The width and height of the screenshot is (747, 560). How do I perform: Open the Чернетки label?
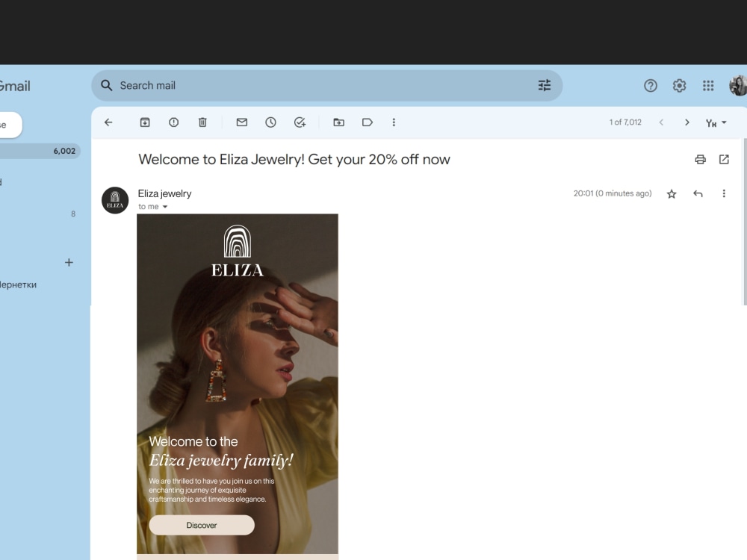[18, 284]
